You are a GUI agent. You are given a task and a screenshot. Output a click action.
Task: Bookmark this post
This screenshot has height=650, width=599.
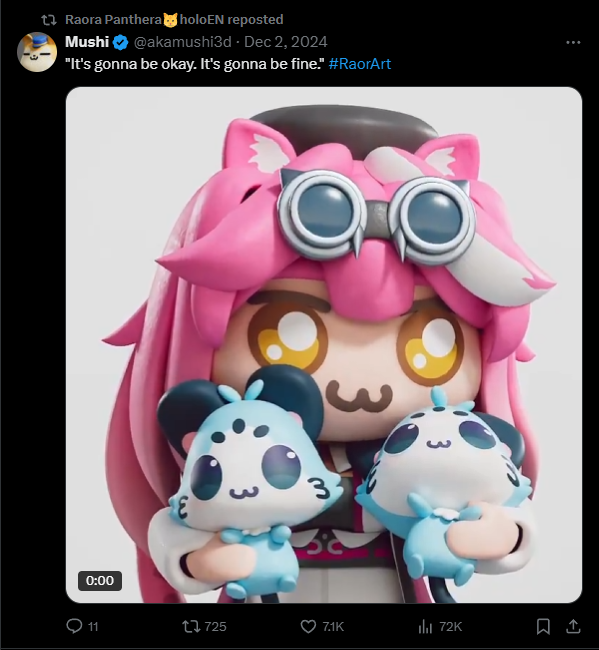(x=543, y=626)
